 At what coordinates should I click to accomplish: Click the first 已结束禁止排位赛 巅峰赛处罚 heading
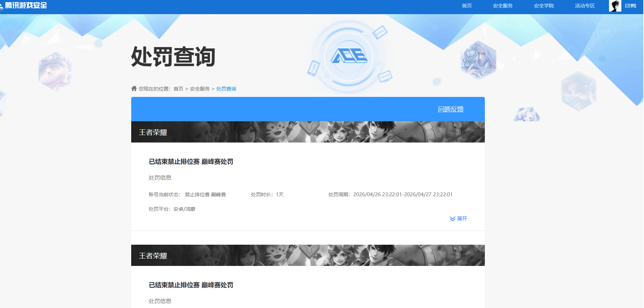191,162
